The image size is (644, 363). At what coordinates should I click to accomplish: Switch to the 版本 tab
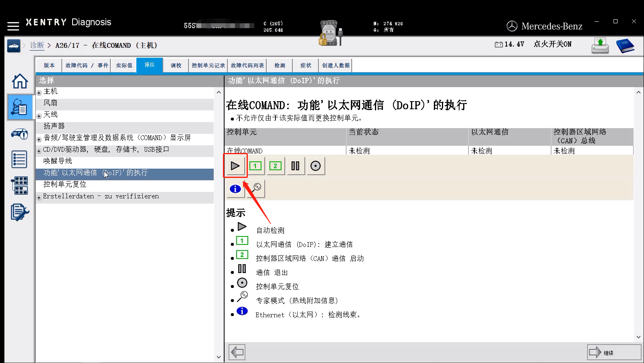49,65
